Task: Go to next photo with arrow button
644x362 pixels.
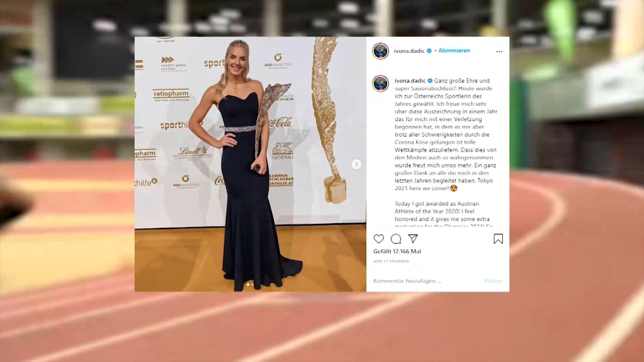Action: pyautogui.click(x=356, y=164)
